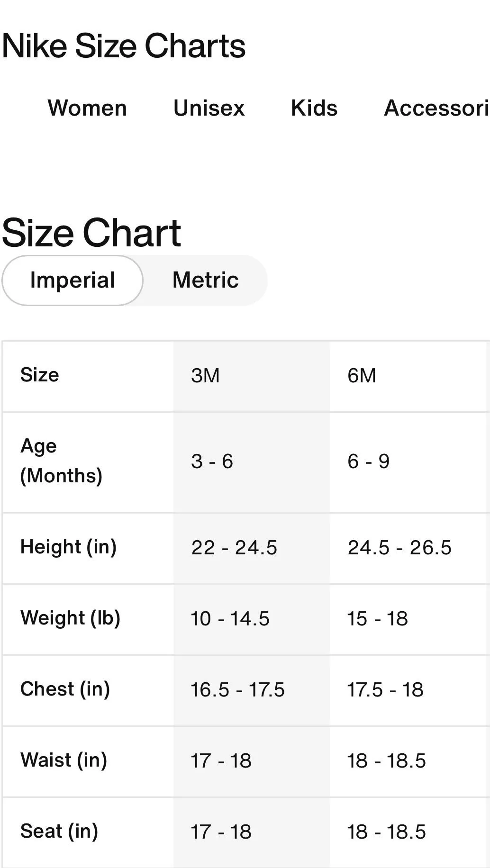Switch to the Women size chart tab
The height and width of the screenshot is (868, 490).
(x=87, y=108)
